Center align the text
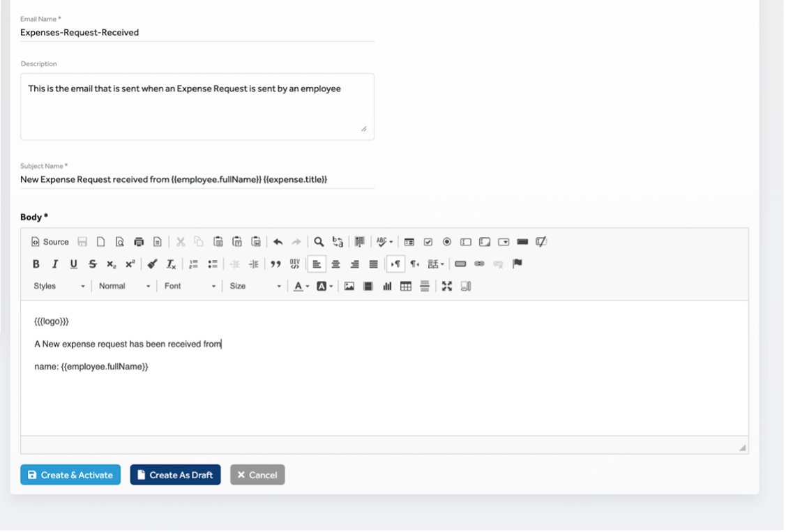Screen dimensions: 786x532 (x=336, y=264)
